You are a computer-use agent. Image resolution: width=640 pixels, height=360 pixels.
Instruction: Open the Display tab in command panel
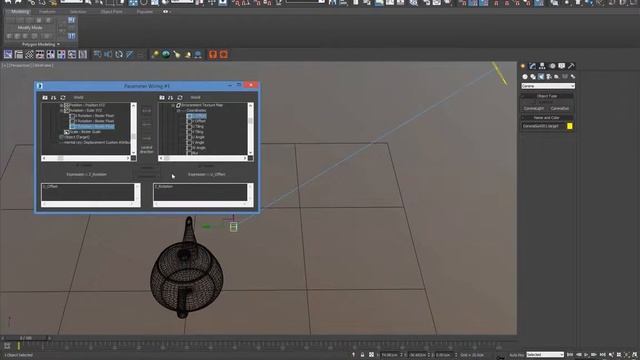point(562,66)
